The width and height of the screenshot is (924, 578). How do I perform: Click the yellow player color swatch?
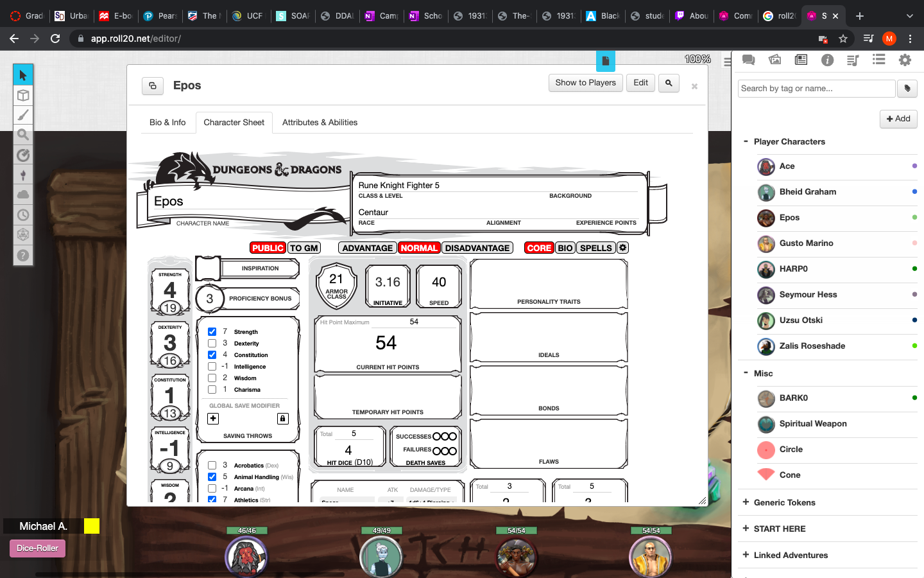92,526
